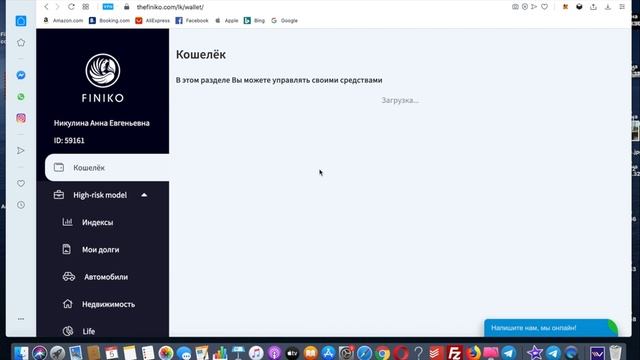Open the fox extension icon in toolbar
The height and width of the screenshot is (360, 640).
coord(565,7)
